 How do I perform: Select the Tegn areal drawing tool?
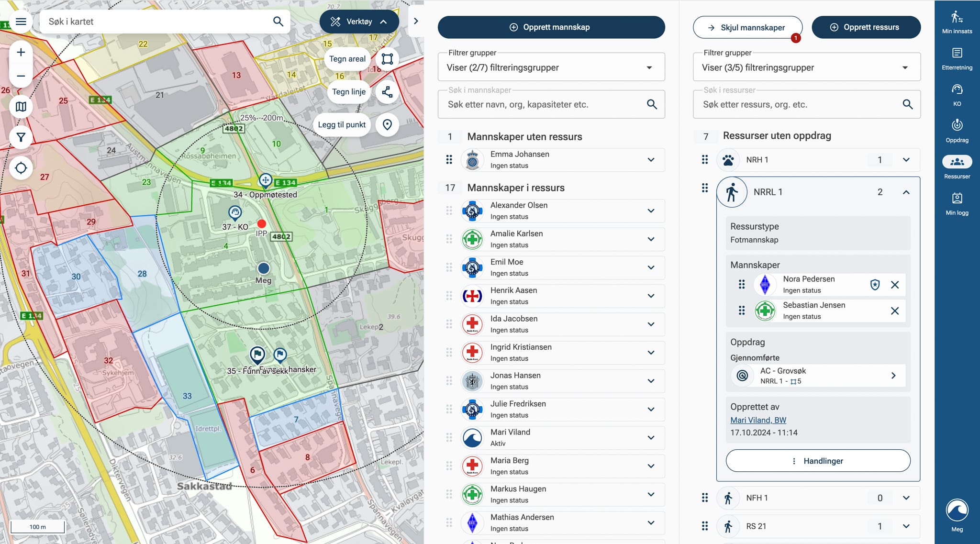pos(387,59)
